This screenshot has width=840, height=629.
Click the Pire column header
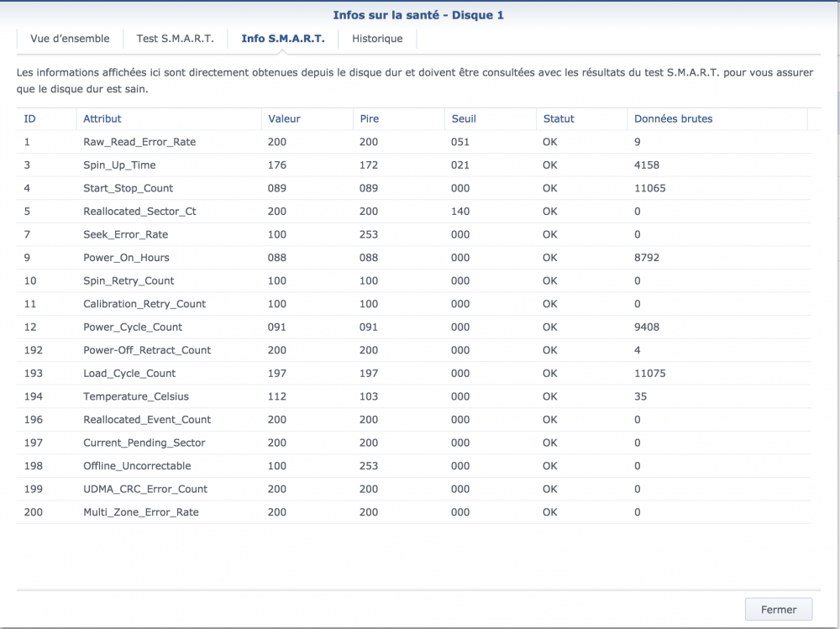click(x=399, y=119)
